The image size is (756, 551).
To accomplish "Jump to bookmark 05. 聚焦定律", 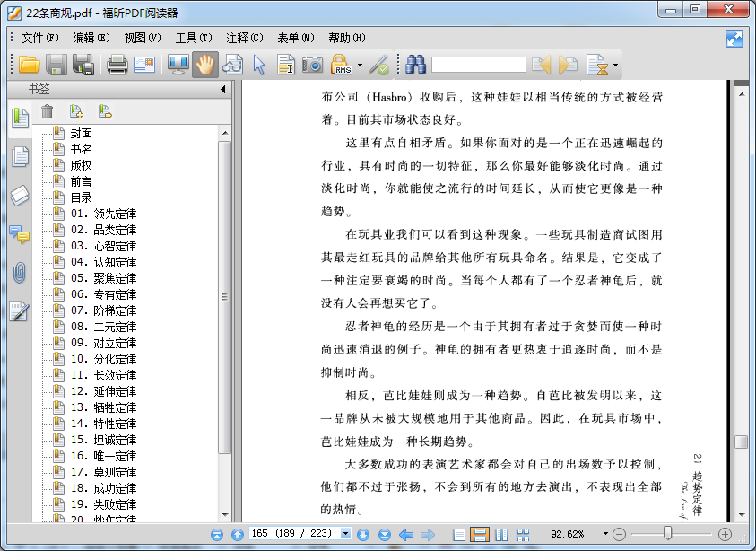I will [x=104, y=278].
